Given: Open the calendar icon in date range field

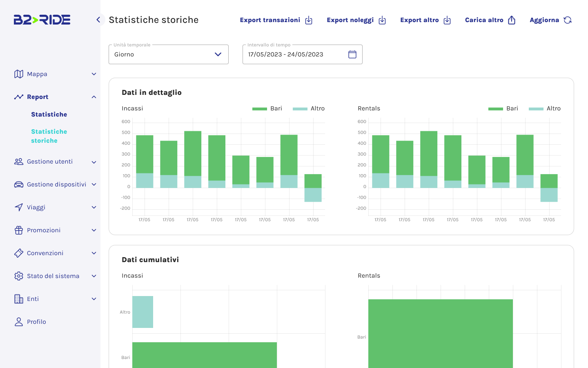Looking at the screenshot, I should tap(352, 54).
